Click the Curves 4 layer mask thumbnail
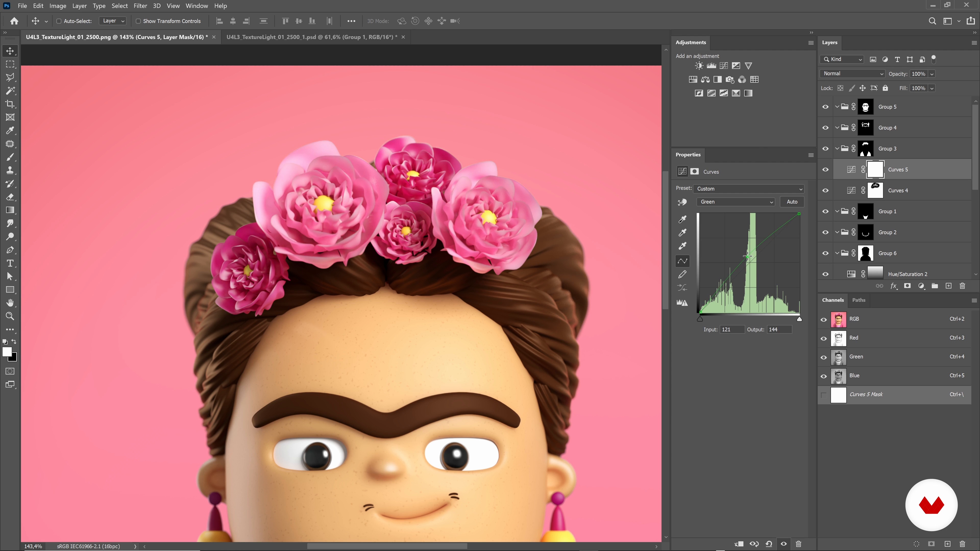The width and height of the screenshot is (980, 551). point(875,191)
